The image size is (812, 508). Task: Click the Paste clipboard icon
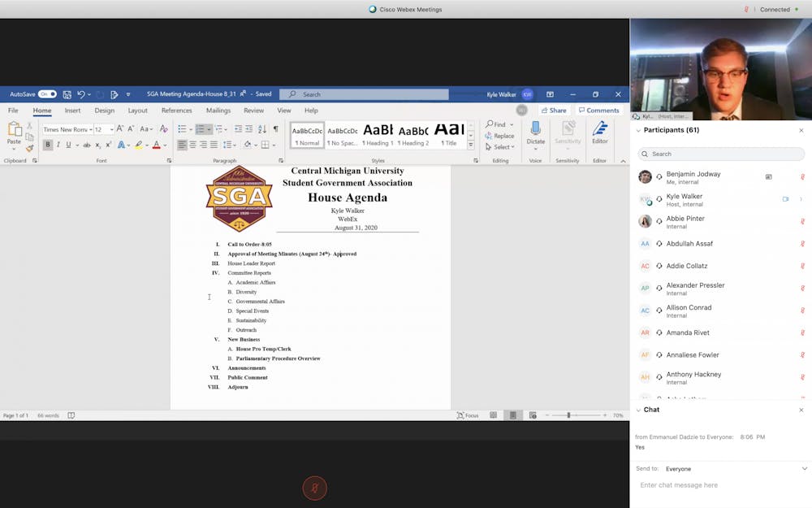(14, 130)
